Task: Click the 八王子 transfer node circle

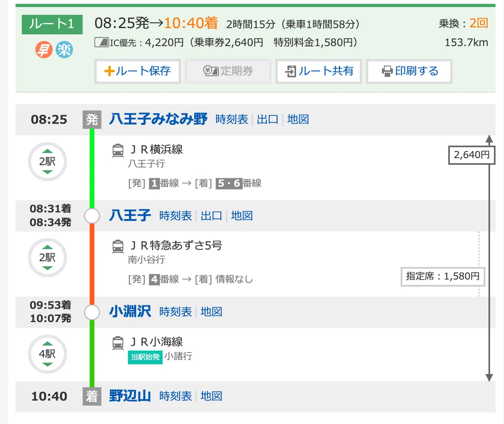Action: [x=92, y=216]
